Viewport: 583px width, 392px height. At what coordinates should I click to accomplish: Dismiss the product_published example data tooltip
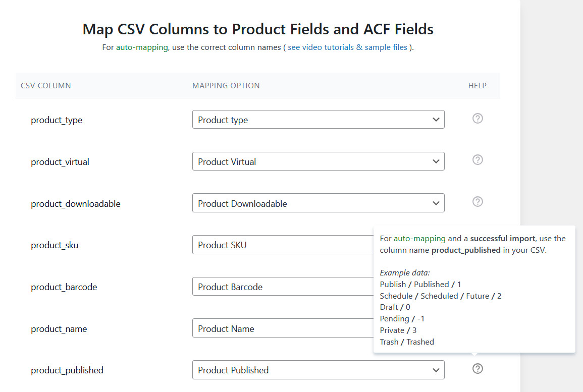click(x=474, y=289)
